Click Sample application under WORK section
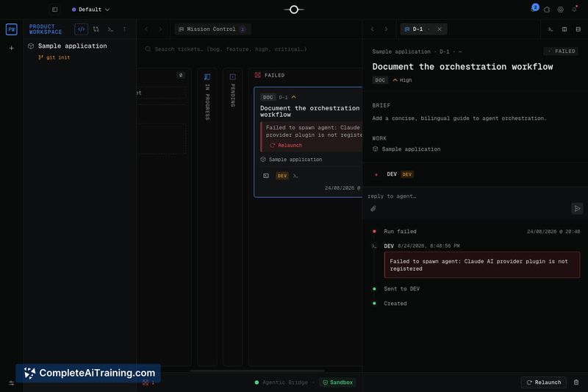The image size is (588, 392). click(x=406, y=149)
